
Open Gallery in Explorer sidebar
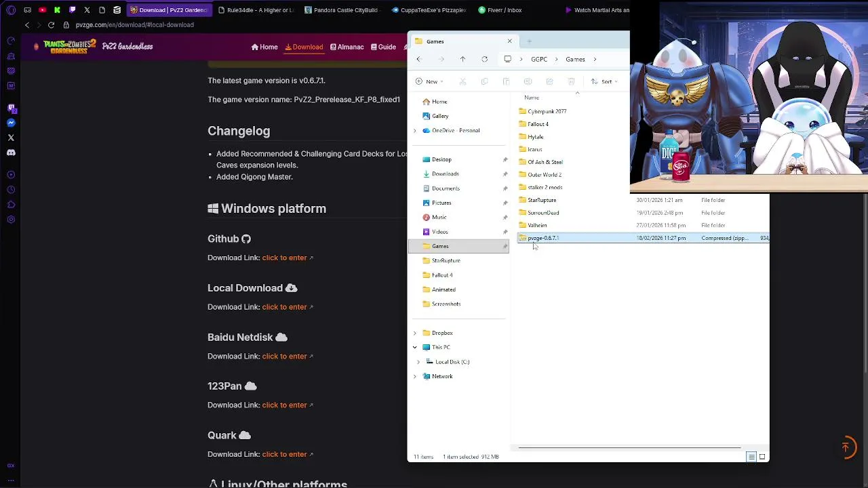coord(440,116)
